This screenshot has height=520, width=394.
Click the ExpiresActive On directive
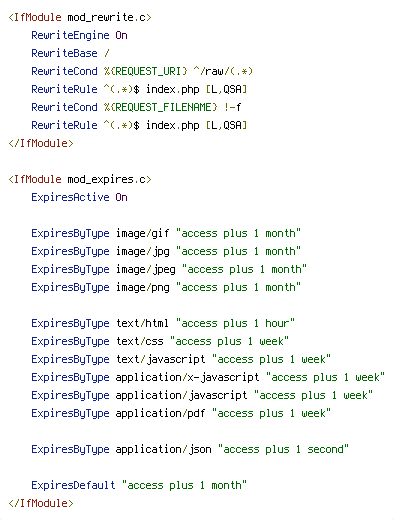[79, 197]
